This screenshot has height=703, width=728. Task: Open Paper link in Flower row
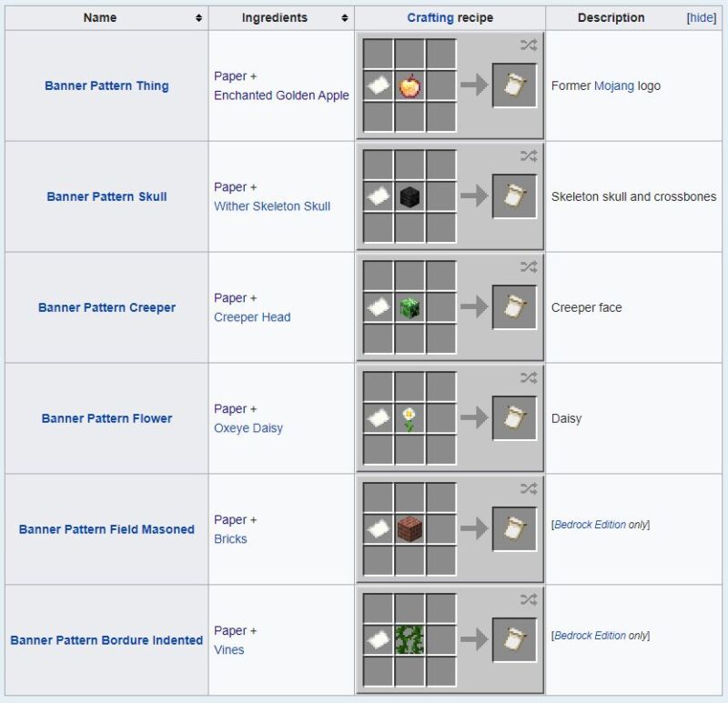[x=230, y=409]
